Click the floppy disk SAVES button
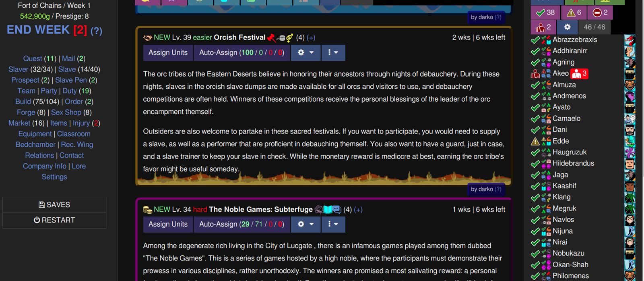 coord(54,205)
